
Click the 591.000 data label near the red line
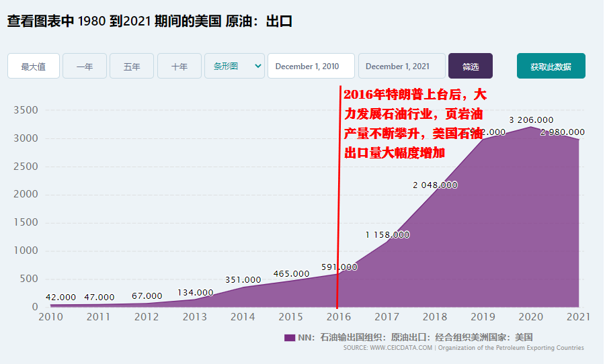tap(340, 267)
